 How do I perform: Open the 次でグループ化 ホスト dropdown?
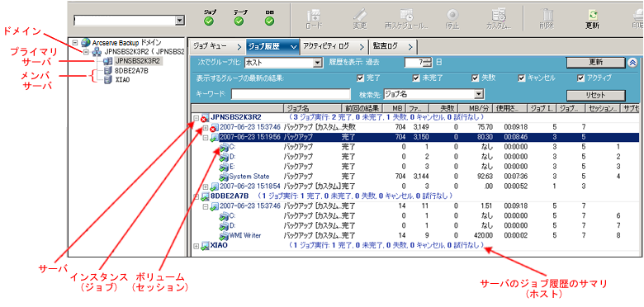pyautogui.click(x=317, y=63)
